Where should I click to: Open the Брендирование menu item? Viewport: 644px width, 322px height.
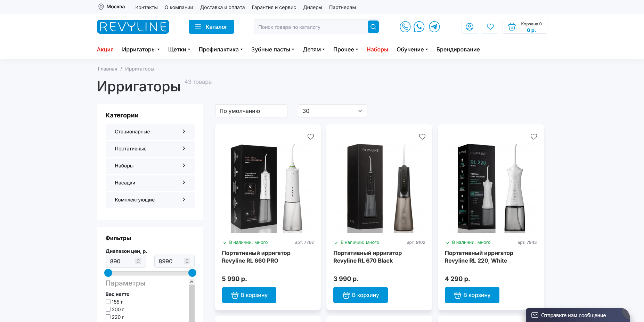(x=458, y=50)
